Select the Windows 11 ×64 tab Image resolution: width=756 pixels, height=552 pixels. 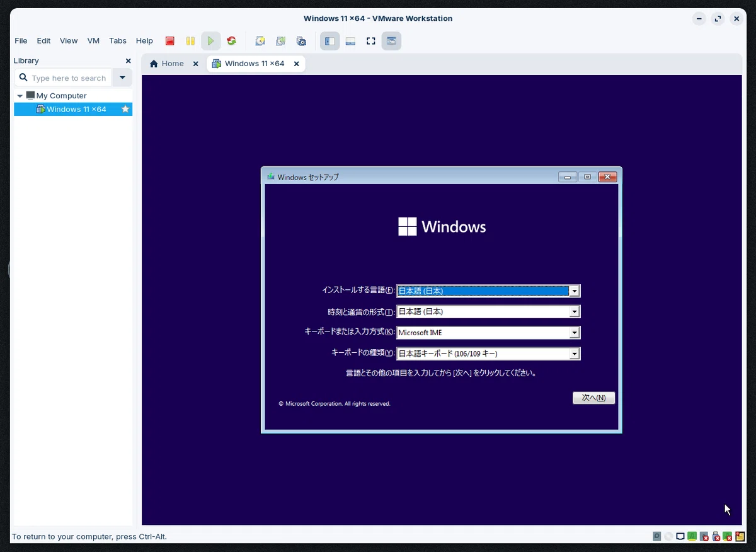[x=256, y=64]
